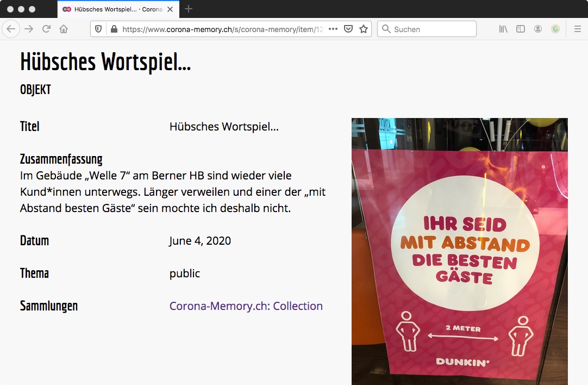This screenshot has height=385, width=588.
Task: Click the browser back arrow button
Action: point(11,29)
